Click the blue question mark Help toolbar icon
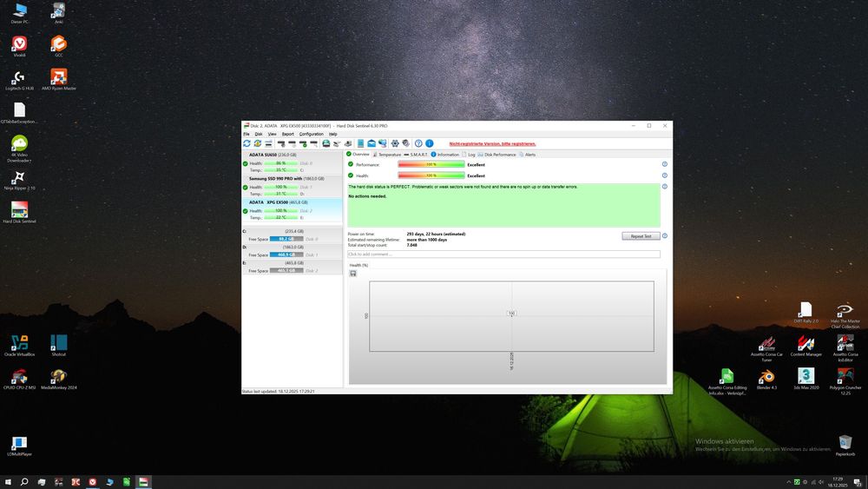The height and width of the screenshot is (489, 868). click(418, 143)
